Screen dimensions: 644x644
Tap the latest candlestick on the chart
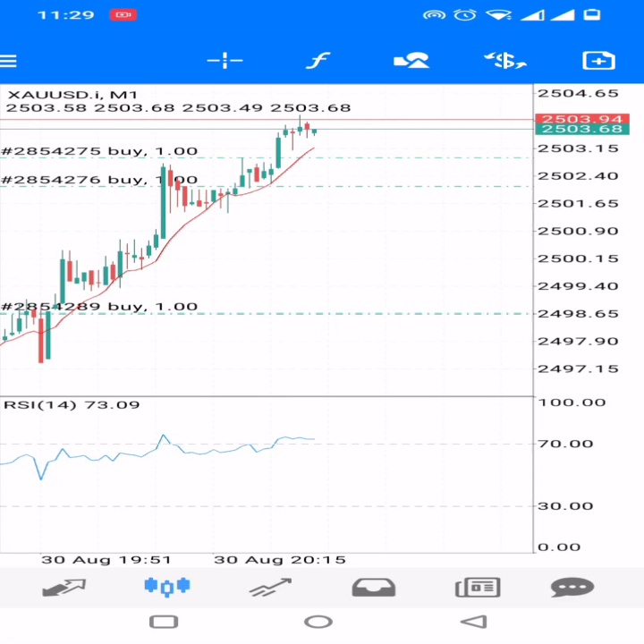click(x=315, y=131)
